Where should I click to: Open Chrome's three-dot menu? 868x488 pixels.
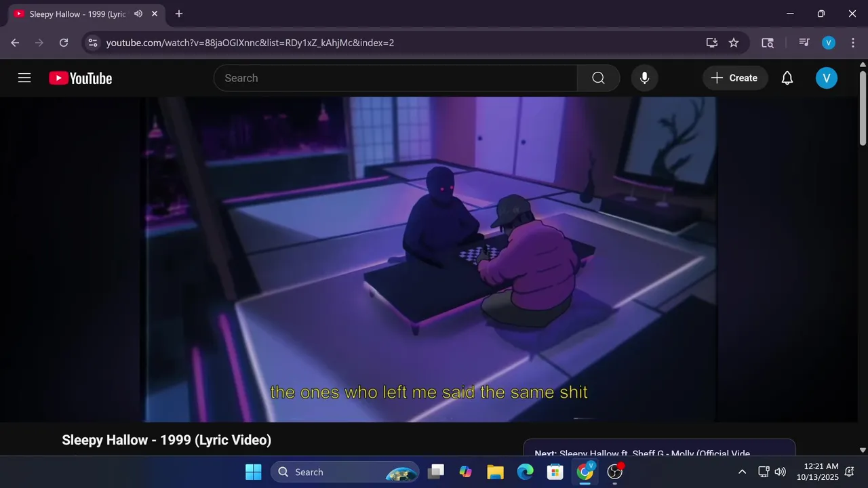click(x=852, y=43)
